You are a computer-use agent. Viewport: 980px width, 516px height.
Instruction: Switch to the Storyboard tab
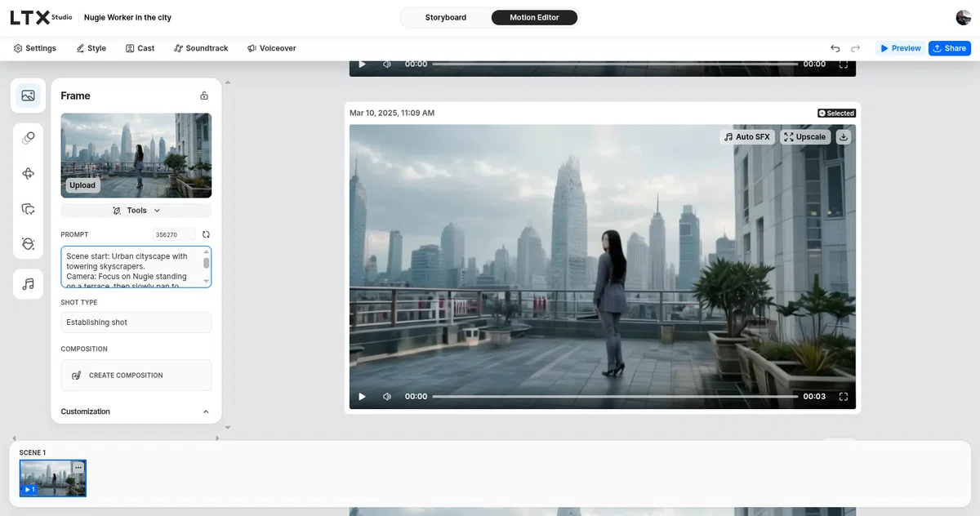(446, 17)
